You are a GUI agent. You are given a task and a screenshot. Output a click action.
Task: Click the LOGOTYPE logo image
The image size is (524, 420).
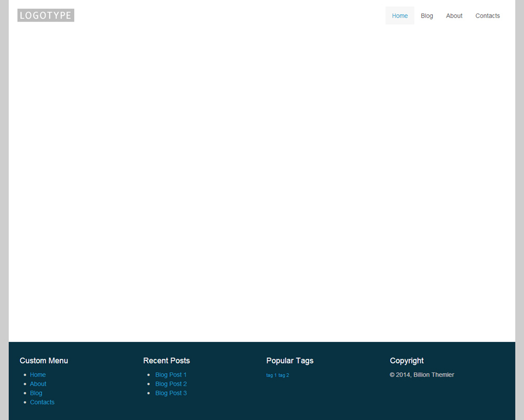pos(46,16)
